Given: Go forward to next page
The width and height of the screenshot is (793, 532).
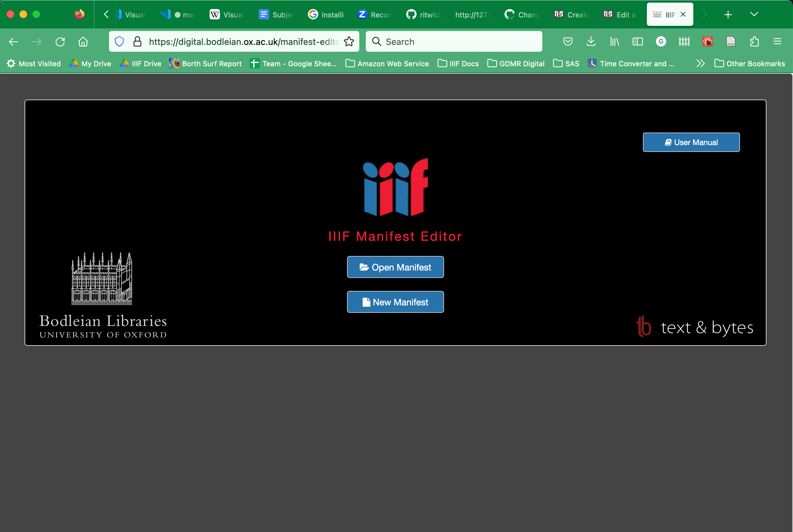Looking at the screenshot, I should (x=37, y=42).
